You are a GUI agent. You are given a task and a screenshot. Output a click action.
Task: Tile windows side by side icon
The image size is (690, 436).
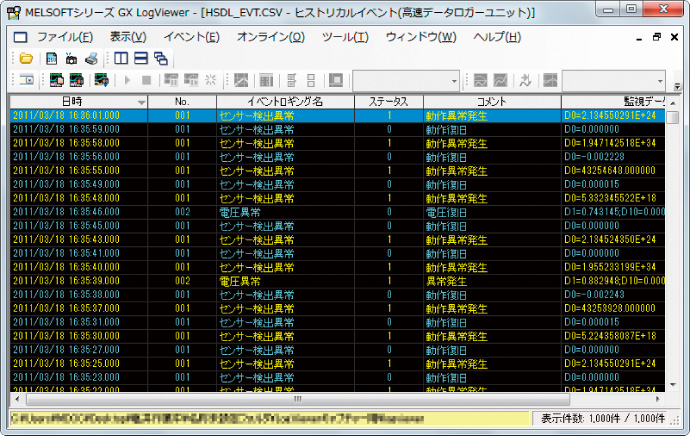point(121,58)
